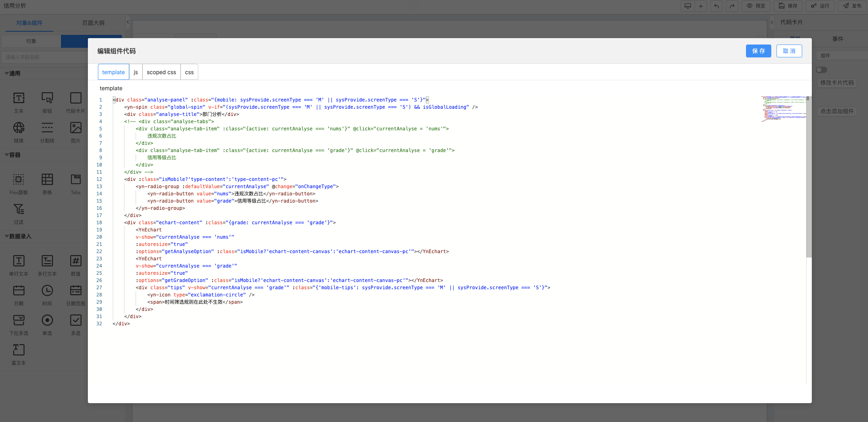The height and width of the screenshot is (422, 868).
Task: Add the 多选 checkbox component
Action: 75,325
